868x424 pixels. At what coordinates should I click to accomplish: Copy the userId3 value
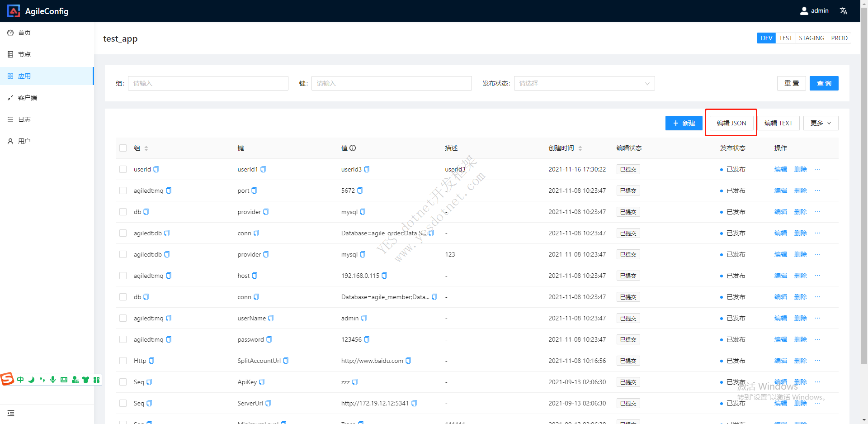(367, 169)
